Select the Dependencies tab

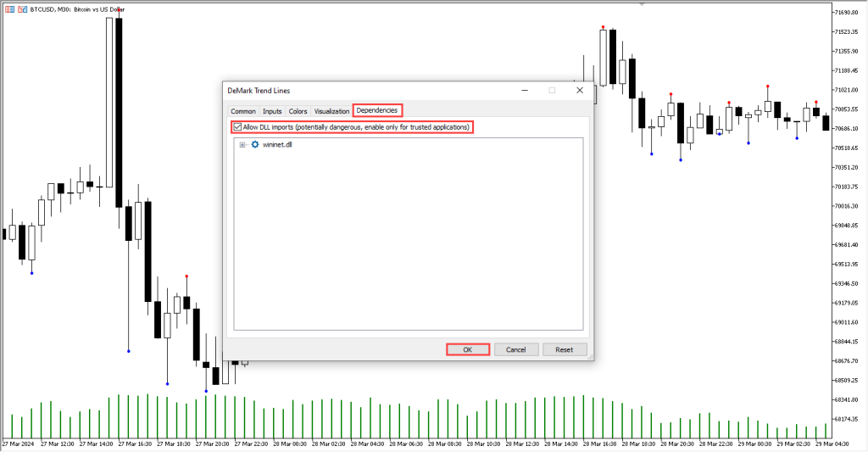coord(377,110)
